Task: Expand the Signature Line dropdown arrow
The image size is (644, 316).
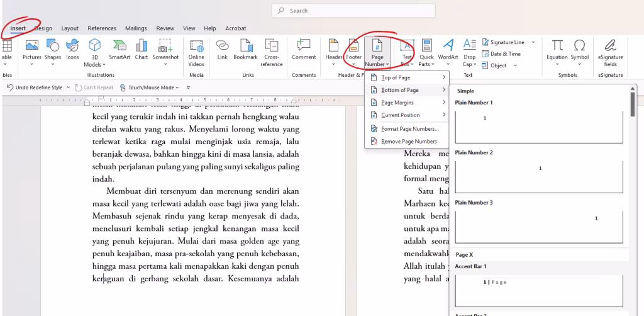Action: [x=533, y=42]
